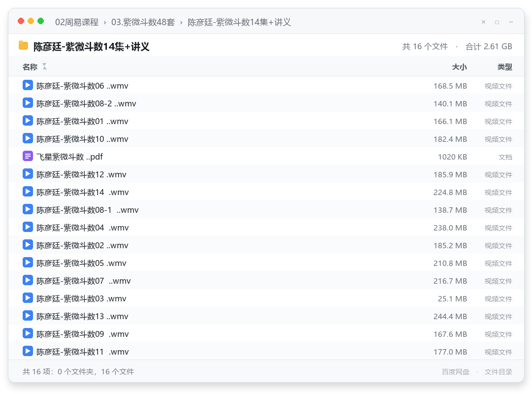
Task: Click the 25.1 MB size value
Action: click(452, 298)
